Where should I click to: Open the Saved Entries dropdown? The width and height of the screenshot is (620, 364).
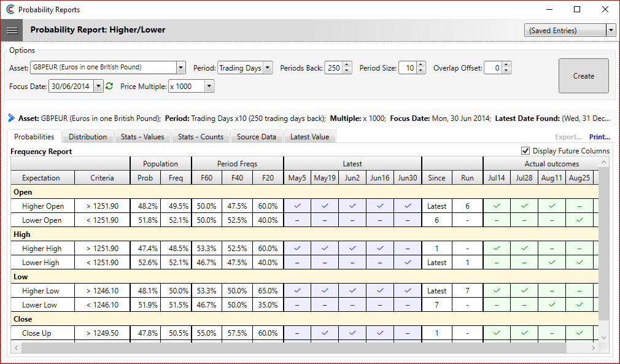[611, 29]
